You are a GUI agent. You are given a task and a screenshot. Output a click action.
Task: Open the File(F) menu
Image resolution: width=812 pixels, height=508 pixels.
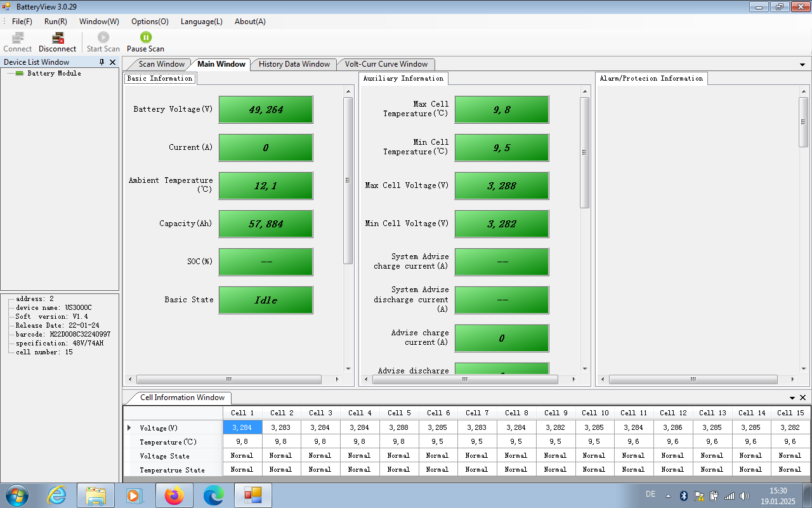(22, 22)
